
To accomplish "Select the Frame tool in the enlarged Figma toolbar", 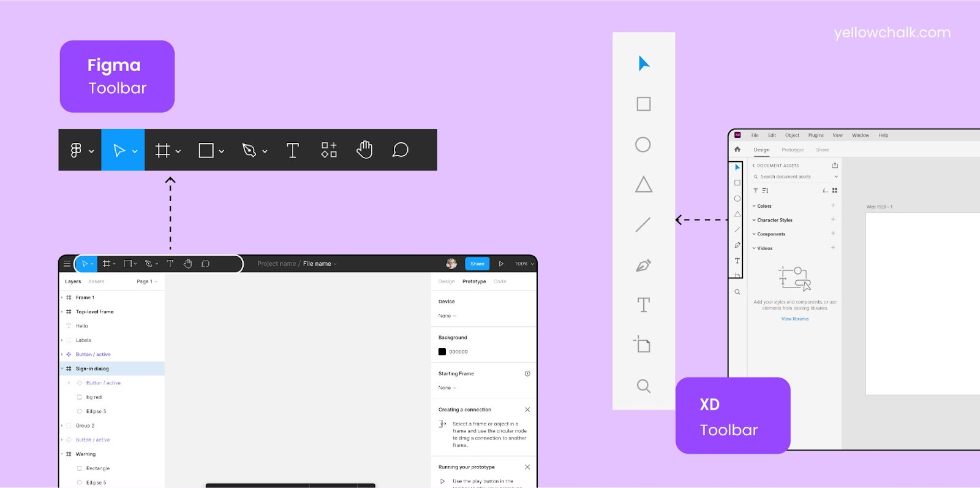I will 162,150.
